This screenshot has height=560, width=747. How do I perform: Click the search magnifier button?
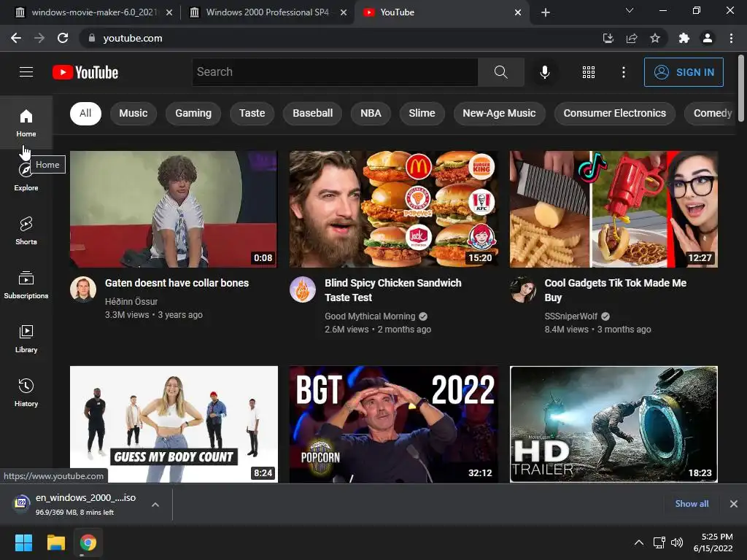click(500, 72)
